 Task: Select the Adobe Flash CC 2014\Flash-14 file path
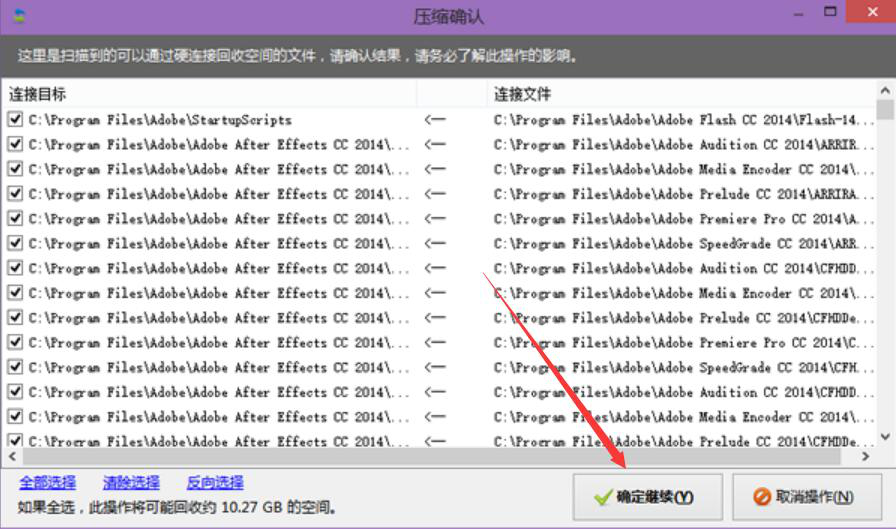click(683, 120)
